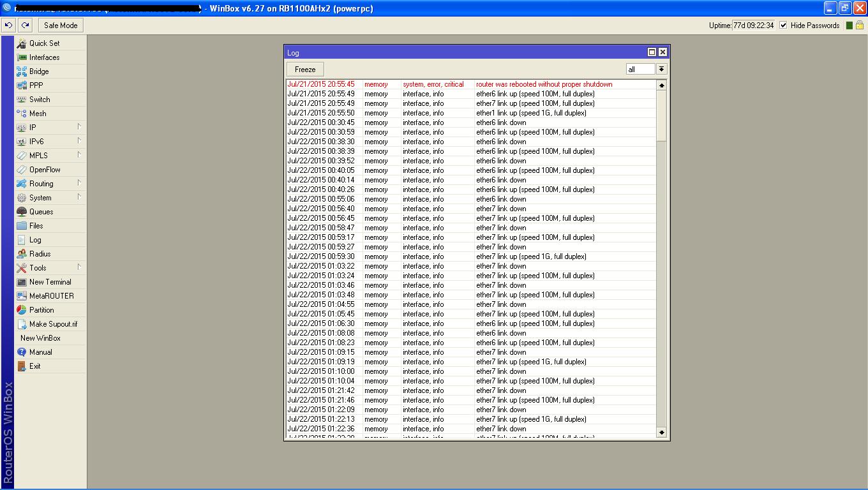Viewport: 868px width, 490px height.
Task: Click the Interfaces icon in the sidebar
Action: (22, 57)
